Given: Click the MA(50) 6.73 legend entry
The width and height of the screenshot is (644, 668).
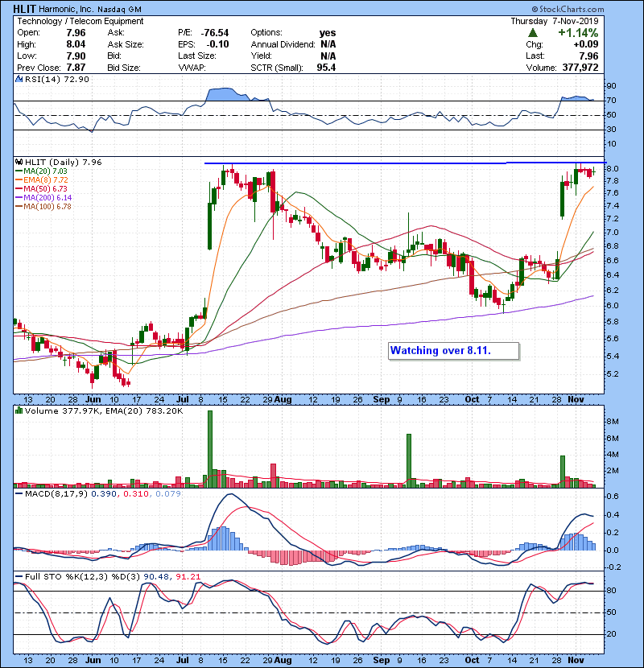Looking at the screenshot, I should (x=41, y=189).
